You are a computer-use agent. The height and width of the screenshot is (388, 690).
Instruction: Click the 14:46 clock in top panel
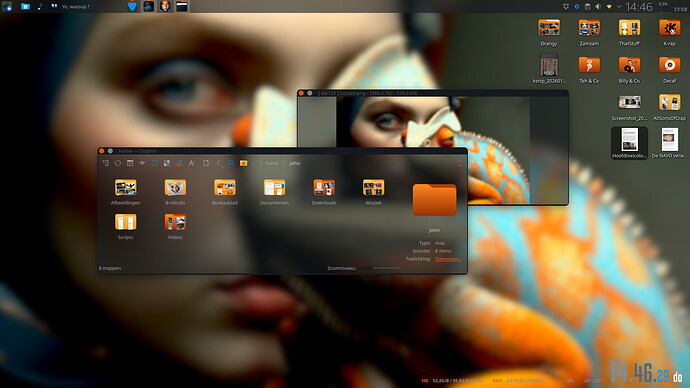tap(639, 7)
